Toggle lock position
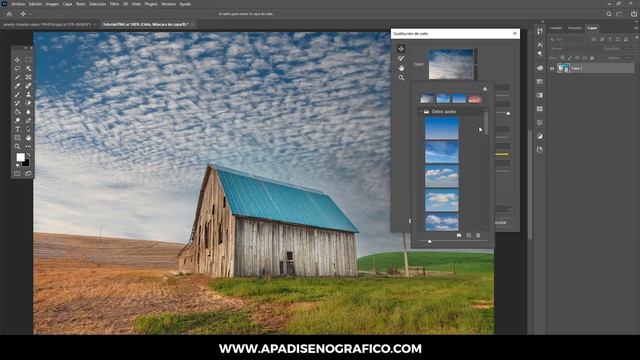Viewport: 640px width, 360px height. pyautogui.click(x=577, y=58)
